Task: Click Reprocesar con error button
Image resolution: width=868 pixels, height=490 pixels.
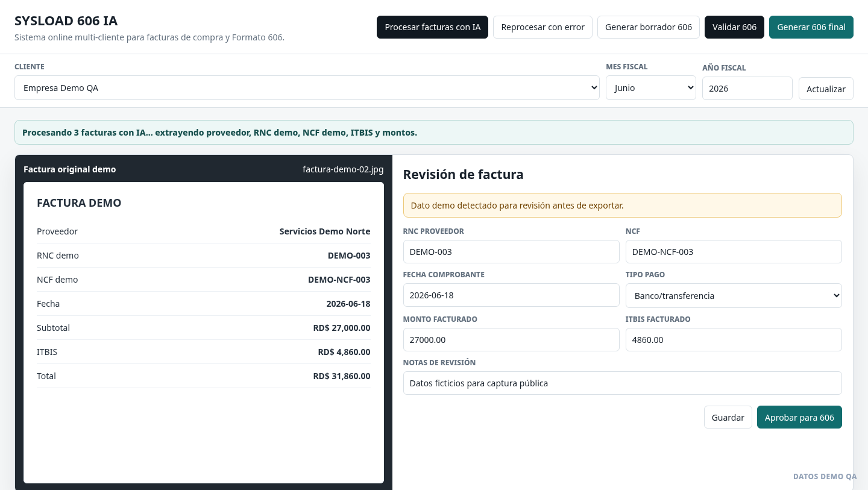Action: click(542, 27)
